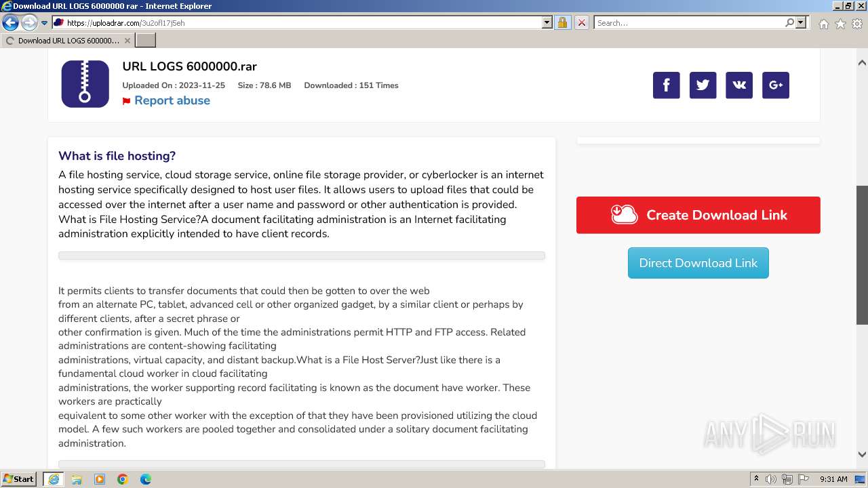The height and width of the screenshot is (488, 868).
Task: Click file name 'URL LOGS 6000000.rar'
Action: point(189,66)
